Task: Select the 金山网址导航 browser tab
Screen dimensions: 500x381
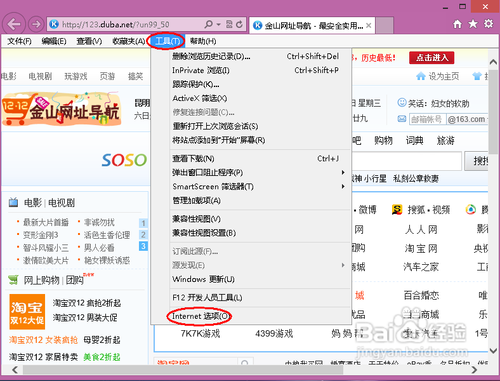Action: tap(312, 25)
